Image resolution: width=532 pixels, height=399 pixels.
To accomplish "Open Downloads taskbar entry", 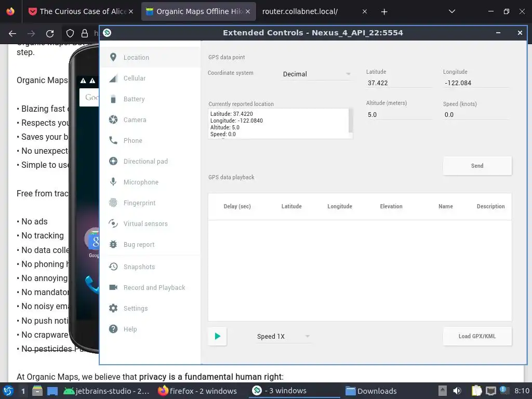I will (x=371, y=391).
